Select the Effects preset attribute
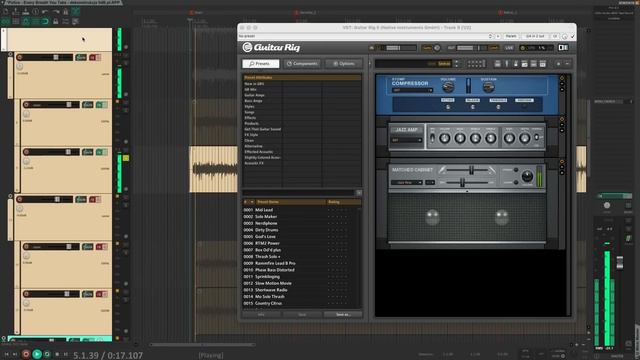Viewport: 640px width, 360px height. tap(250, 118)
